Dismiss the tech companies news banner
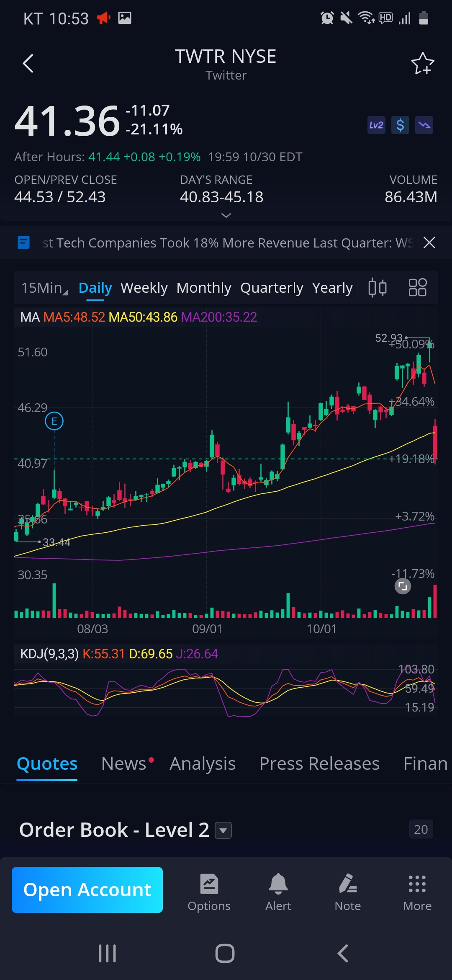Viewport: 452px width, 980px height. point(429,242)
